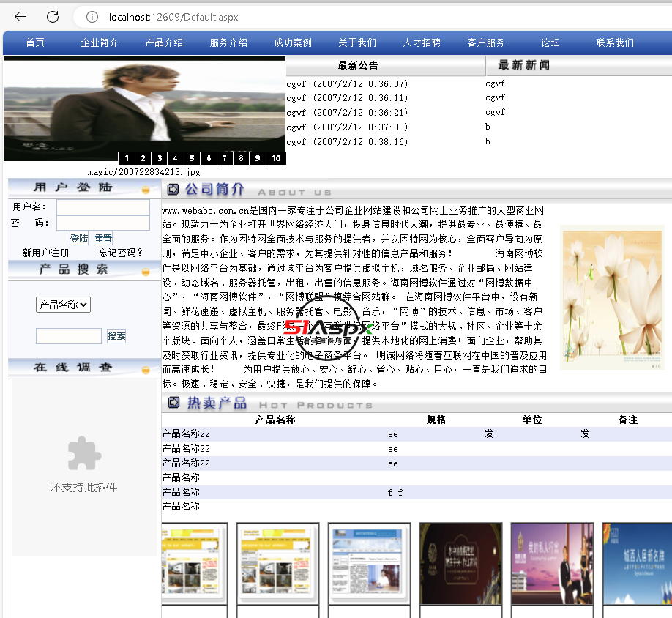This screenshot has height=618, width=672.
Task: Click the icon beside 公司简介 heading
Action: (x=173, y=190)
